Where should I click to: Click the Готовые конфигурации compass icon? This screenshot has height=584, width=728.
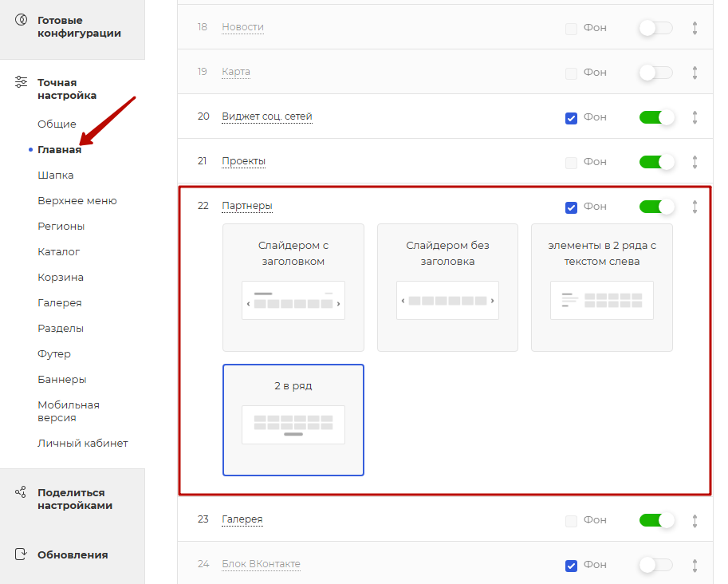(x=22, y=21)
